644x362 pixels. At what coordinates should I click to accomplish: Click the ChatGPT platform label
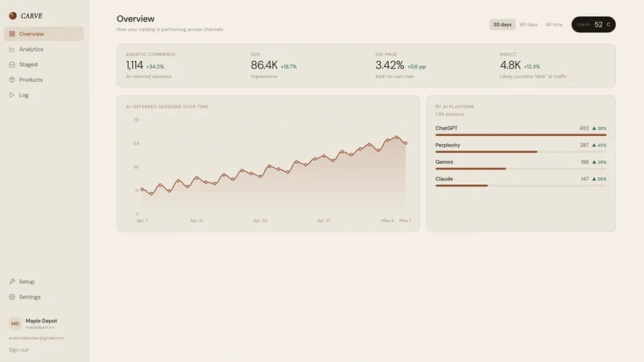click(x=447, y=128)
